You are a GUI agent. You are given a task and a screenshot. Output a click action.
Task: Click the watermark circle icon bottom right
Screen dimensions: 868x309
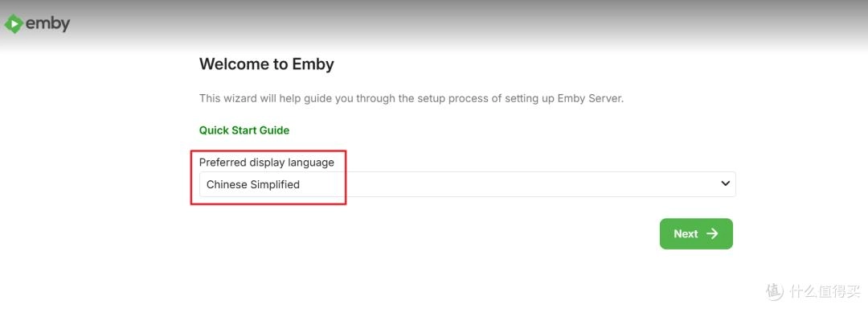(x=775, y=291)
